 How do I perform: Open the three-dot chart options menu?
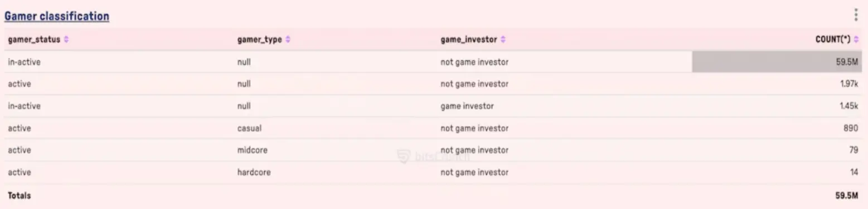(x=856, y=14)
